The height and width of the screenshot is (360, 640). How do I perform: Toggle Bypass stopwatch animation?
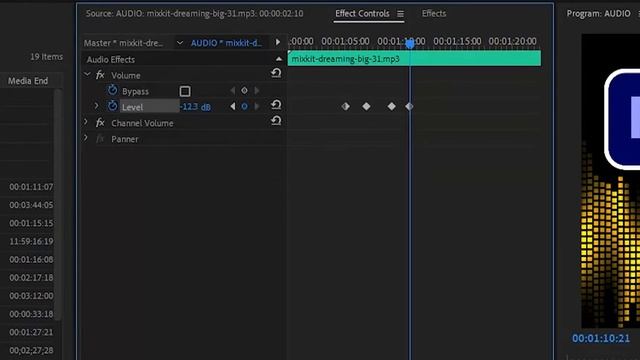tap(112, 90)
